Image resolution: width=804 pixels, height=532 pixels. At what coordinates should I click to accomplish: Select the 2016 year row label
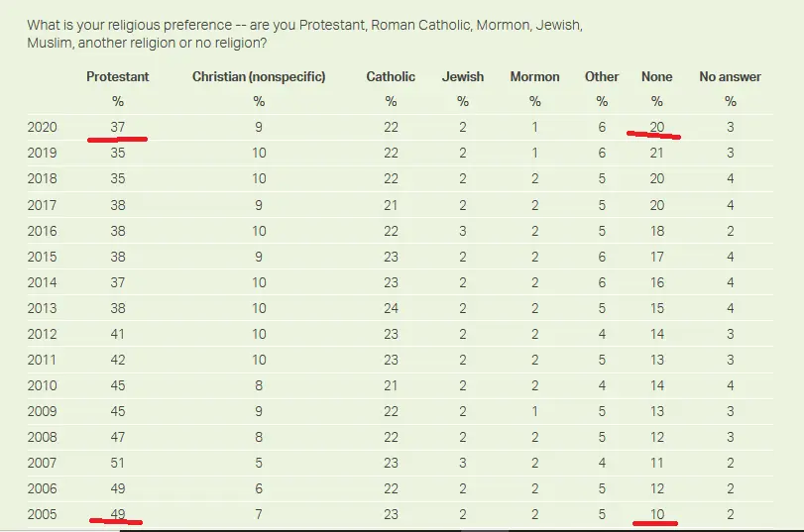coord(43,231)
